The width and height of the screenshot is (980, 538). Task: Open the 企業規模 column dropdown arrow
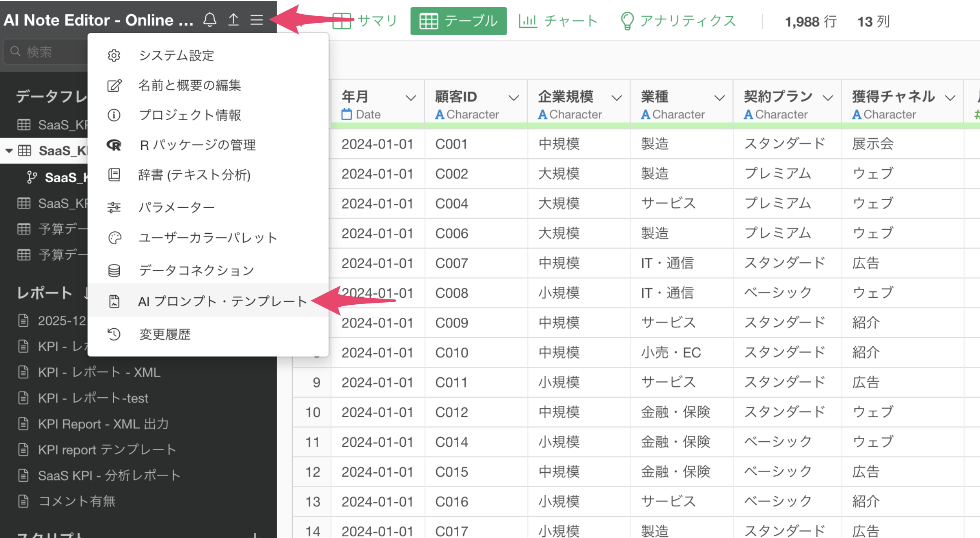click(616, 98)
